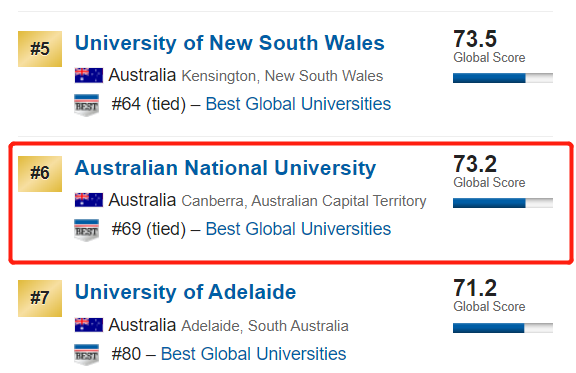Click Best badge icon next to #64 (tied)
576x373 pixels.
[x=86, y=105]
